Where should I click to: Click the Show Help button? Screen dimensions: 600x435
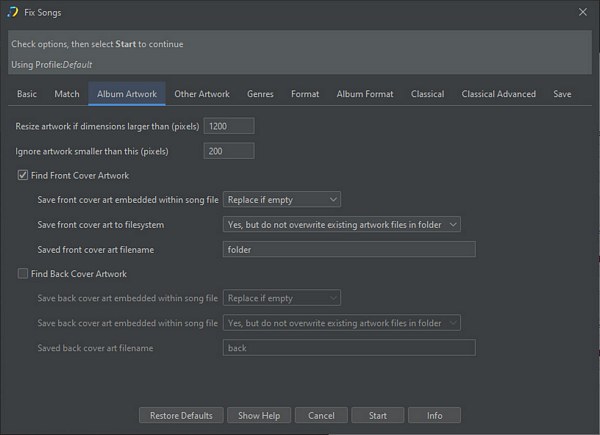click(x=259, y=415)
